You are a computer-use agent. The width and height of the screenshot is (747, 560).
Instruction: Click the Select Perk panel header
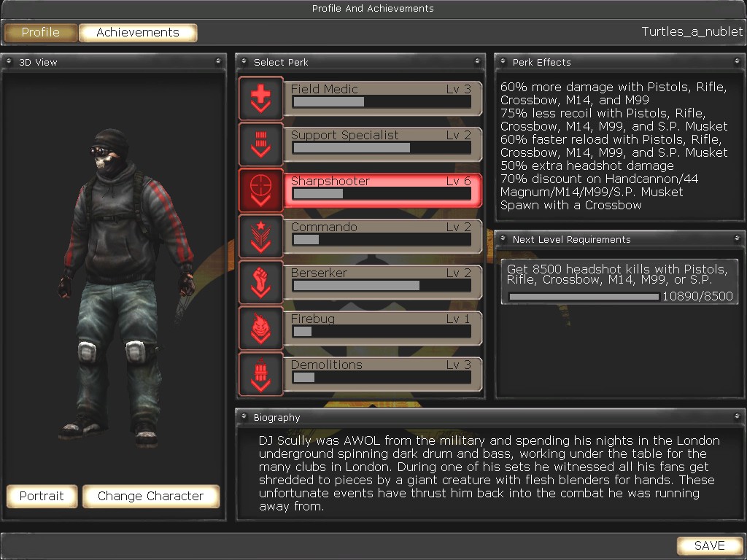coord(360,62)
